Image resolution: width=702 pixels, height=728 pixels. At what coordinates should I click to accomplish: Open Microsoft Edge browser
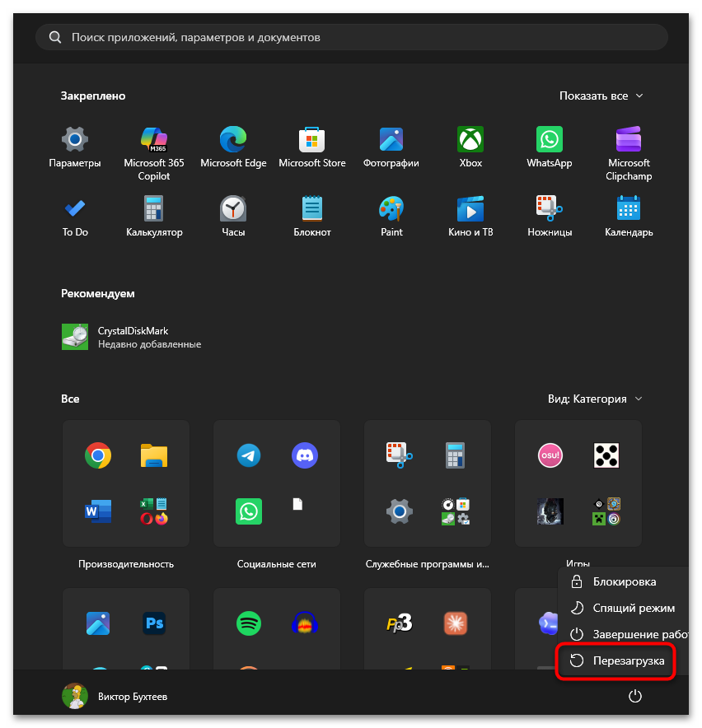(233, 147)
